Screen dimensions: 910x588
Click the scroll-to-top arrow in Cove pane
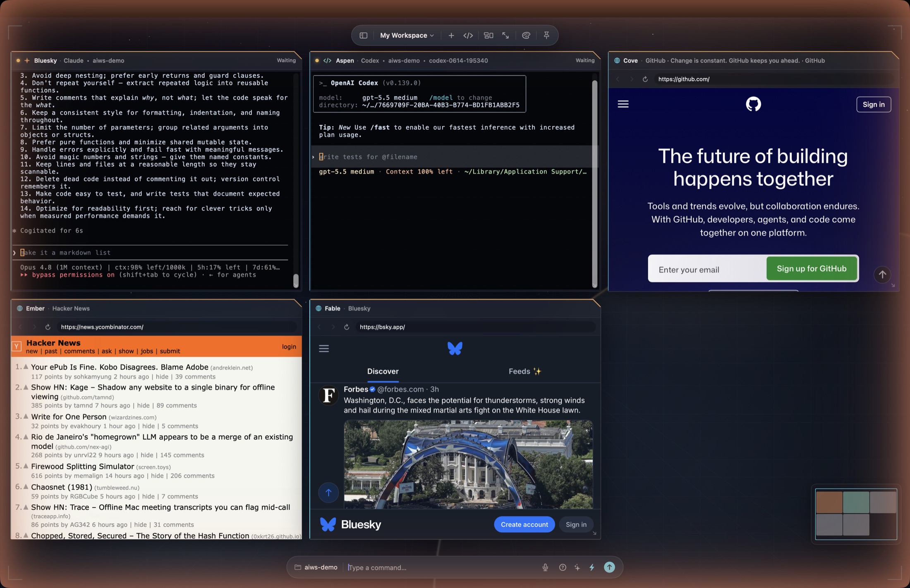tap(882, 274)
